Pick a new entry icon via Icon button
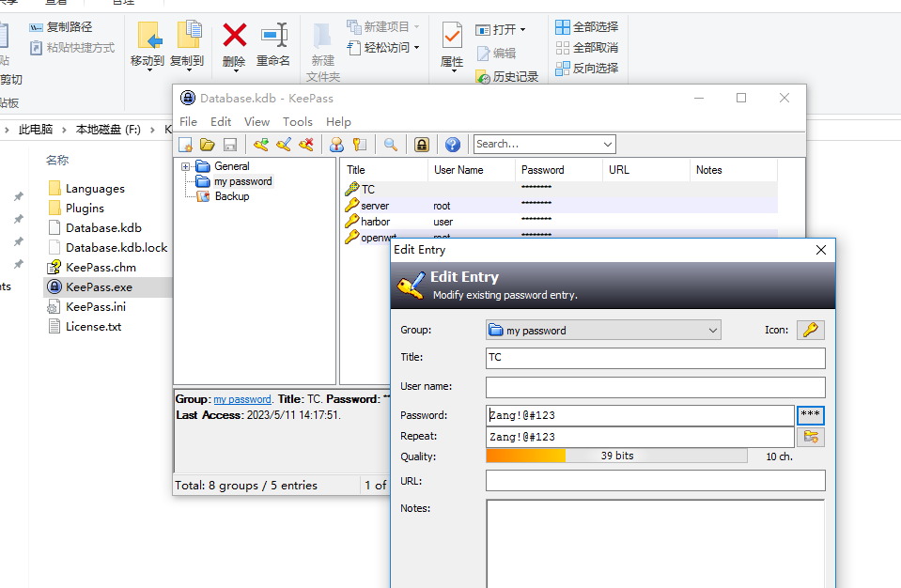Image resolution: width=901 pixels, height=588 pixels. tap(810, 330)
